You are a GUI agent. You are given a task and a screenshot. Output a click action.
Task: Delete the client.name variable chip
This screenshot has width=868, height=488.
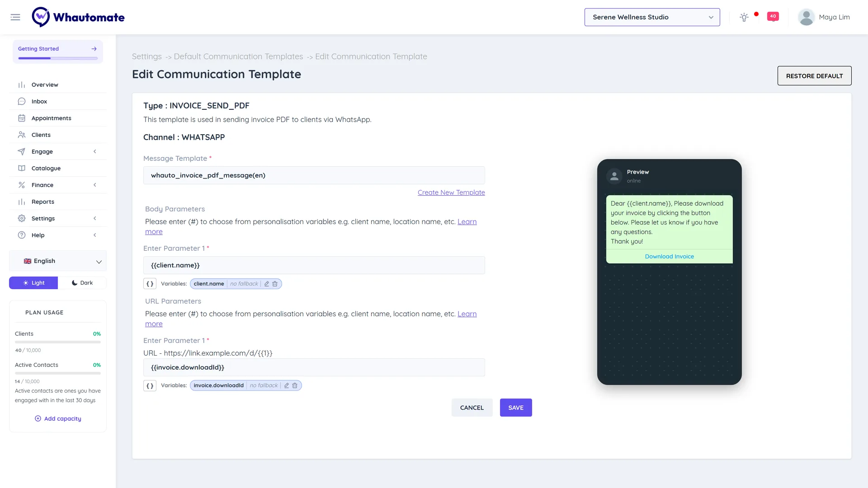pos(275,284)
